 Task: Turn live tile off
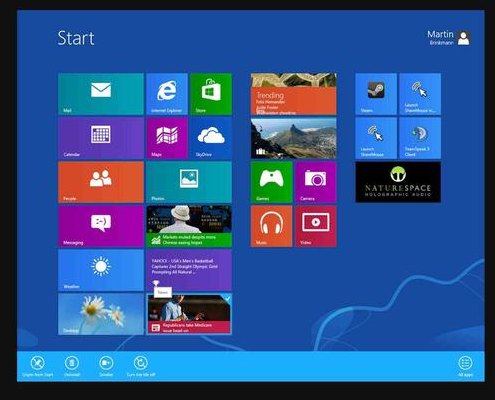pos(141,366)
